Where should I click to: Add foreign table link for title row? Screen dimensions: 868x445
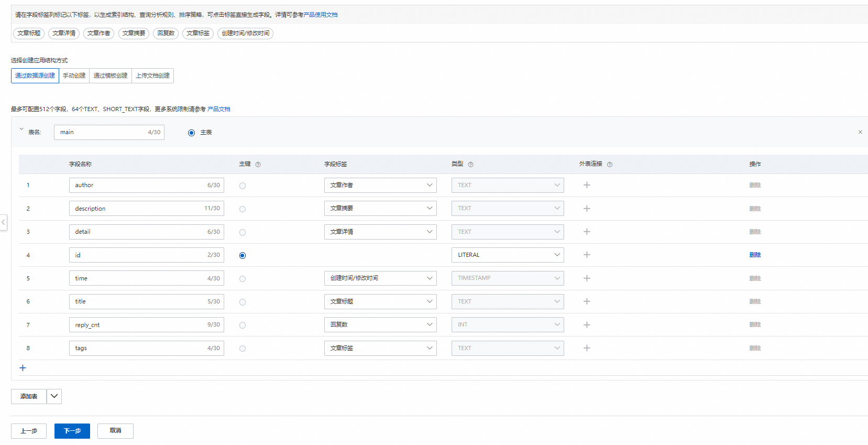[x=587, y=301]
